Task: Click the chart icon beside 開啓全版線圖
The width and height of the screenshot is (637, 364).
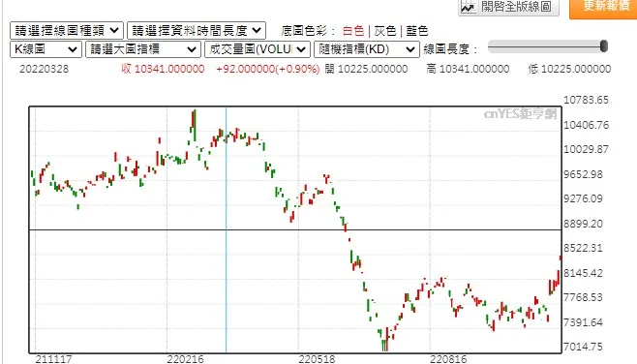Action: click(x=469, y=8)
